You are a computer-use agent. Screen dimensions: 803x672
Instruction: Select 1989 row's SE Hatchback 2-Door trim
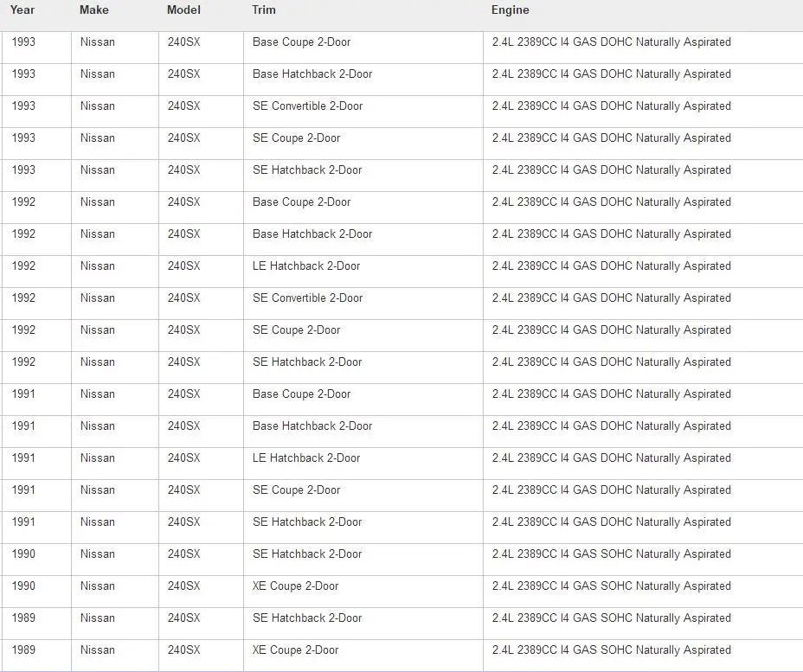(307, 618)
